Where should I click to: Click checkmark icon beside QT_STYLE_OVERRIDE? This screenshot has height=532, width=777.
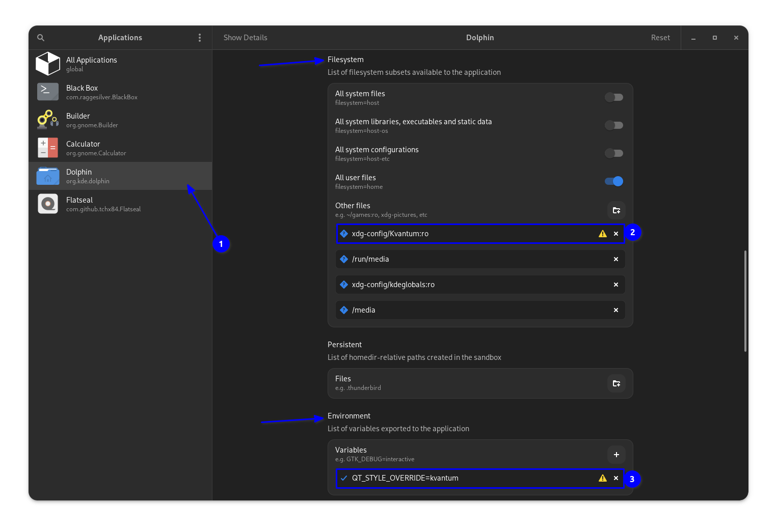pos(344,478)
